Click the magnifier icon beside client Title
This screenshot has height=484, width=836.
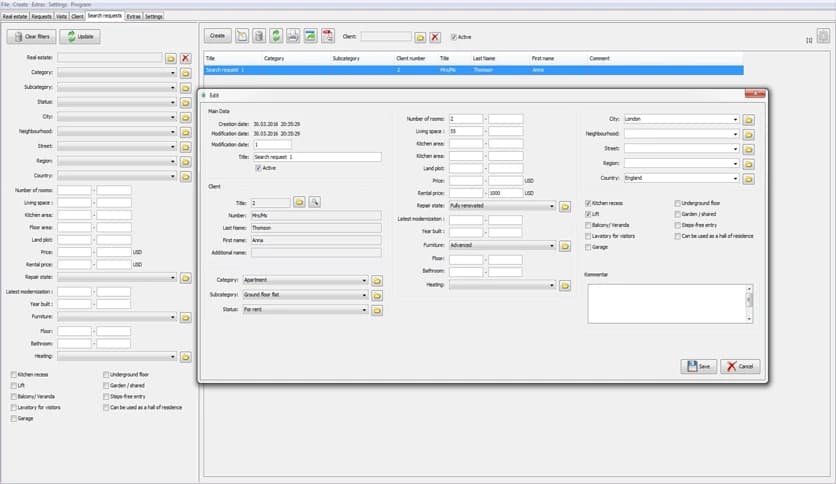(314, 202)
